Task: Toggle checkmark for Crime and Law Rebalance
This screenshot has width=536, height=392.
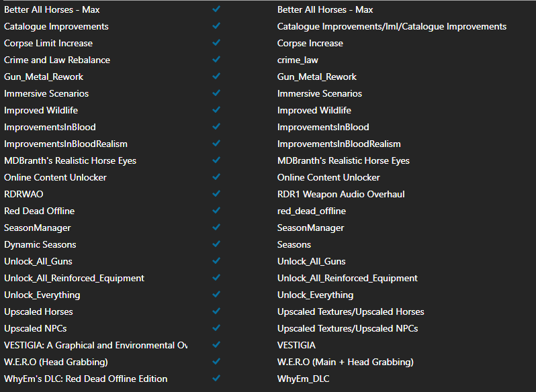Action: 216,60
